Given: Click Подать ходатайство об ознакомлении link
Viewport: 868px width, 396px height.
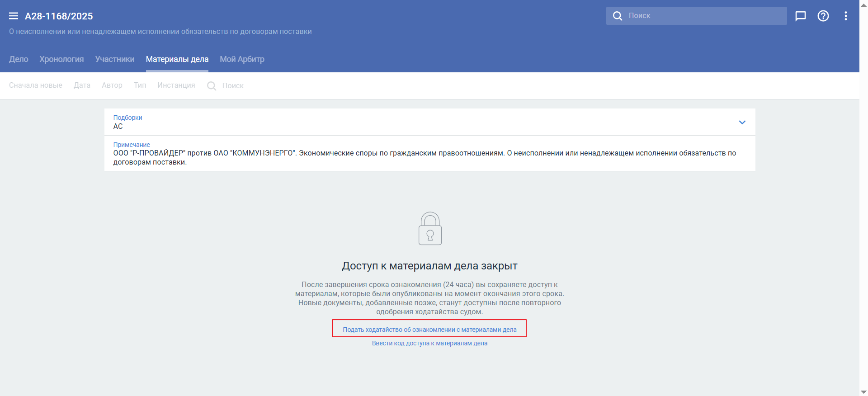Looking at the screenshot, I should click(429, 330).
